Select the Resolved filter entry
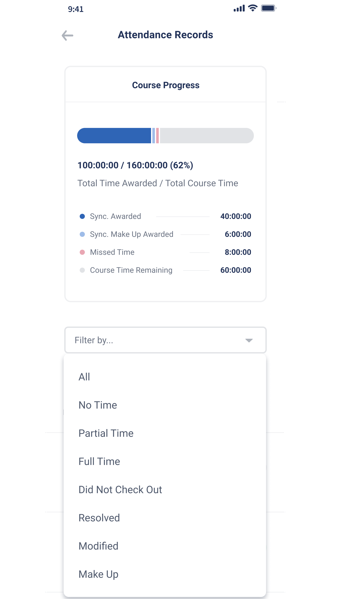This screenshot has height=611, width=362. 165,518
